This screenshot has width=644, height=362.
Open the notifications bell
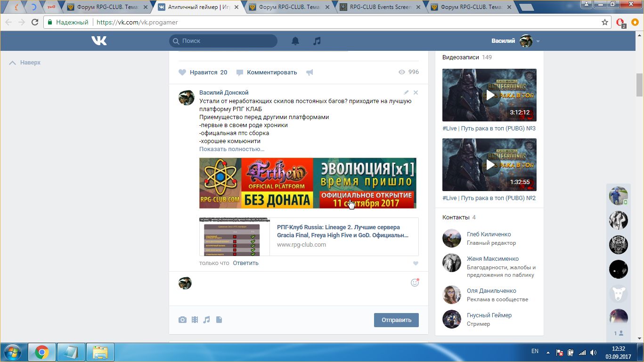tap(295, 41)
